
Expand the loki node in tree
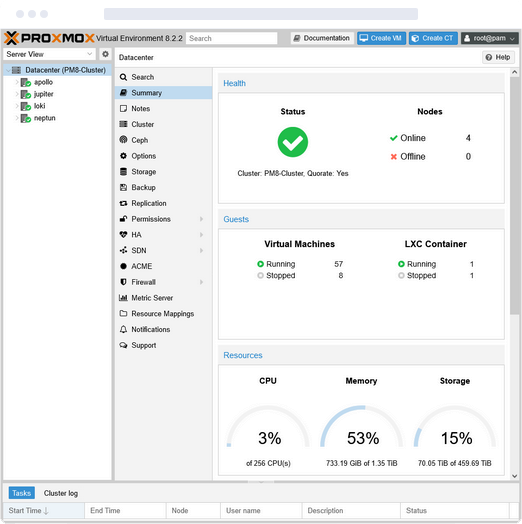point(17,106)
